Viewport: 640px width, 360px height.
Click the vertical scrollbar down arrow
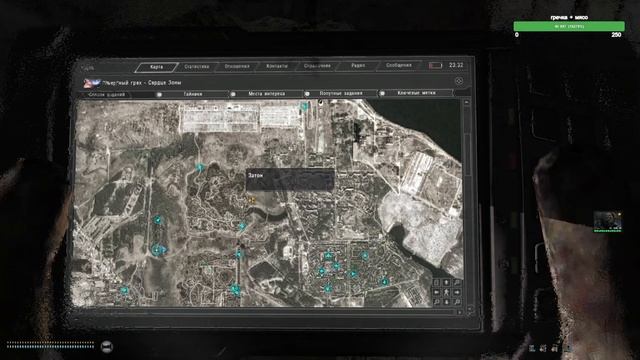469,309
